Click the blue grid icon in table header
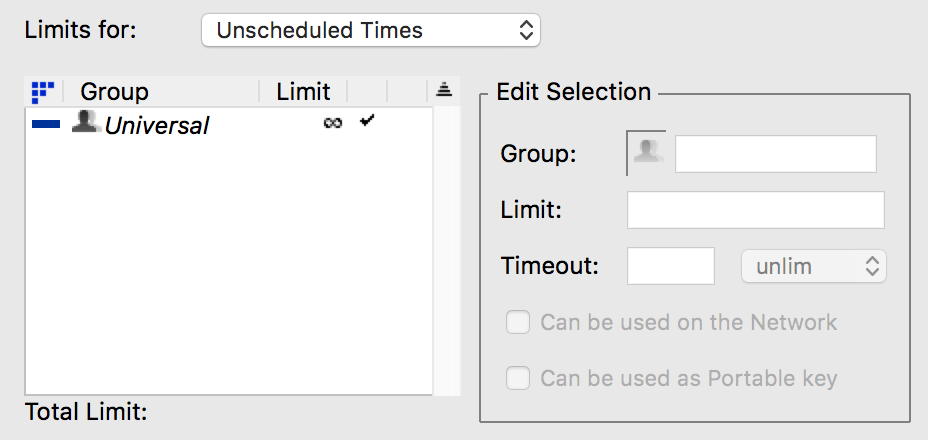 [42, 92]
